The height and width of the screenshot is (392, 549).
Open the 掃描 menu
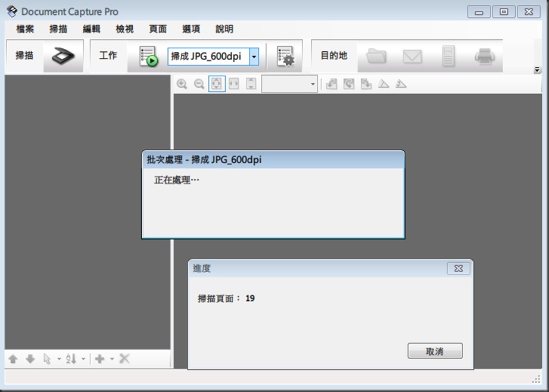57,29
